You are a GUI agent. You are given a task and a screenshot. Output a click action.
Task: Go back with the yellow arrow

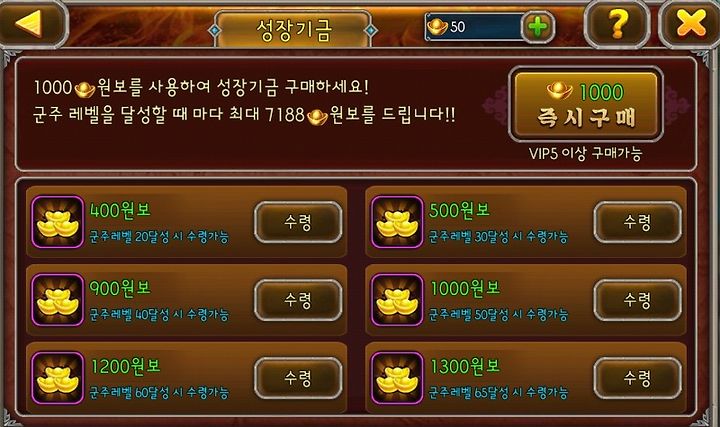tap(32, 24)
